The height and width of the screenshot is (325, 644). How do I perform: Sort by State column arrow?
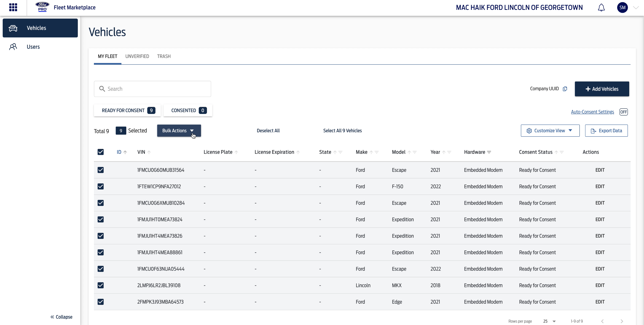click(335, 152)
